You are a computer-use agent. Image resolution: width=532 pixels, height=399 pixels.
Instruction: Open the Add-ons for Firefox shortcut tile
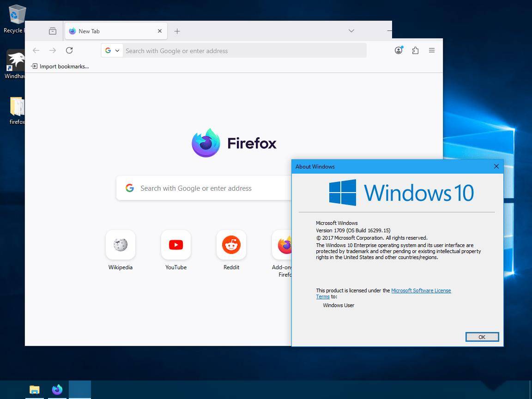coord(282,254)
